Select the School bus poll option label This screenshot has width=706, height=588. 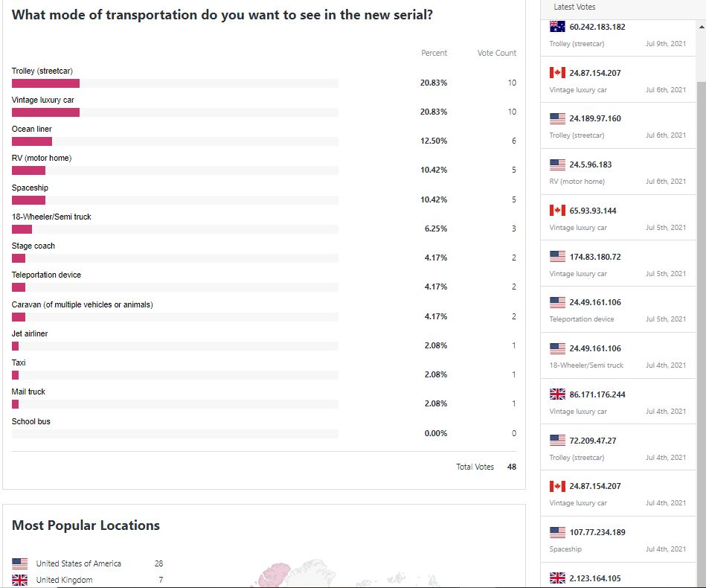tap(29, 421)
